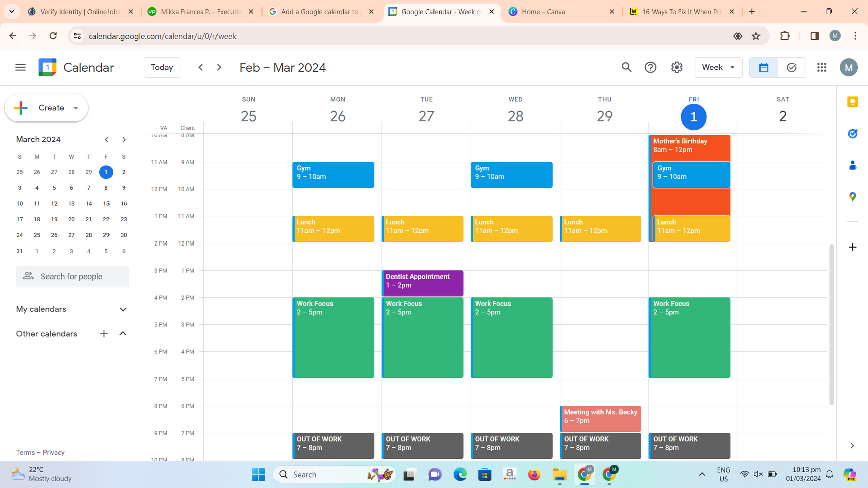Open the tab search dropdown
This screenshot has width=868, height=488.
pyautogui.click(x=11, y=11)
